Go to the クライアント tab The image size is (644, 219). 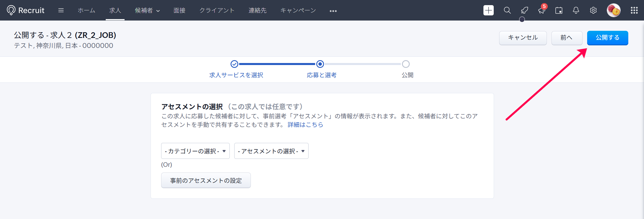tap(217, 11)
